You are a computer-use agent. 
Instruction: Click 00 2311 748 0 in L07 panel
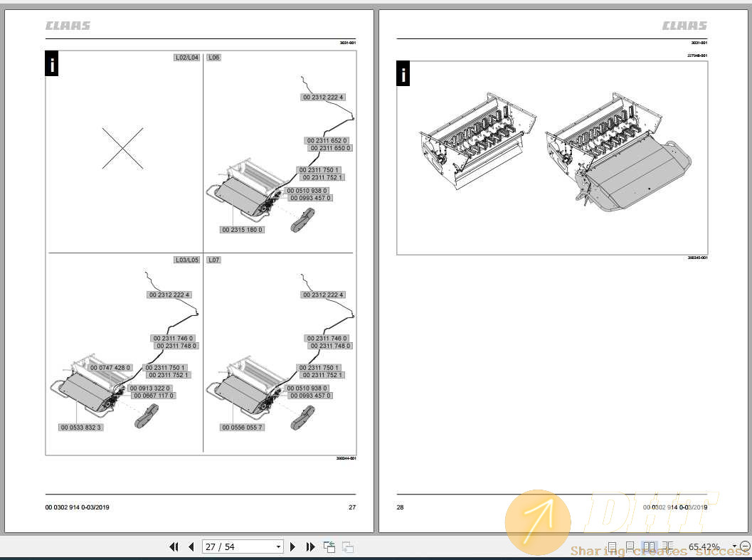tap(330, 346)
